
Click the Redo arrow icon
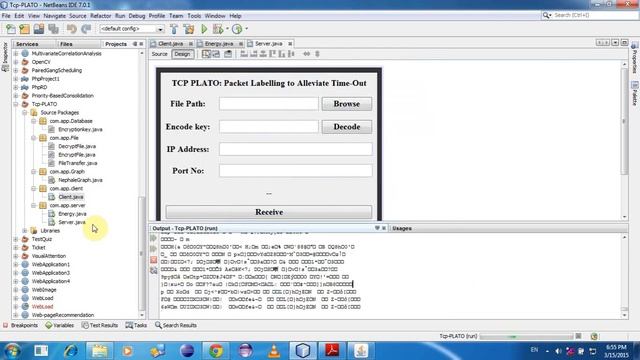86,29
